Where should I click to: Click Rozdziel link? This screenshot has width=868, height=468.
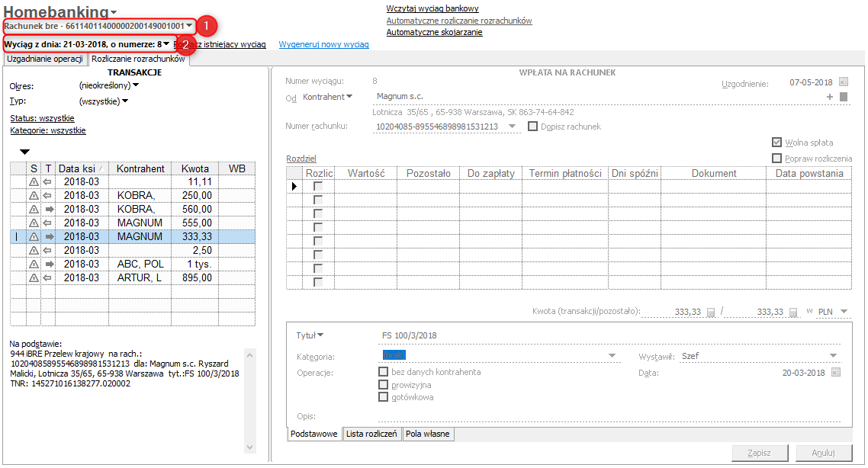click(x=301, y=159)
